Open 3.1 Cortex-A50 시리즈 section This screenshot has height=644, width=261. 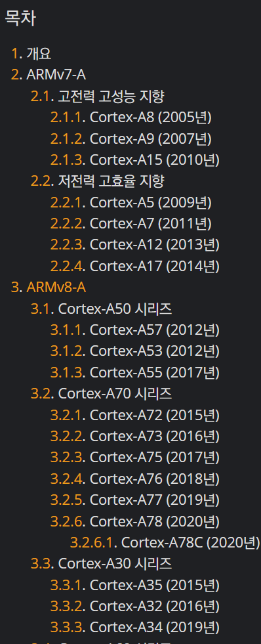[x=102, y=309]
